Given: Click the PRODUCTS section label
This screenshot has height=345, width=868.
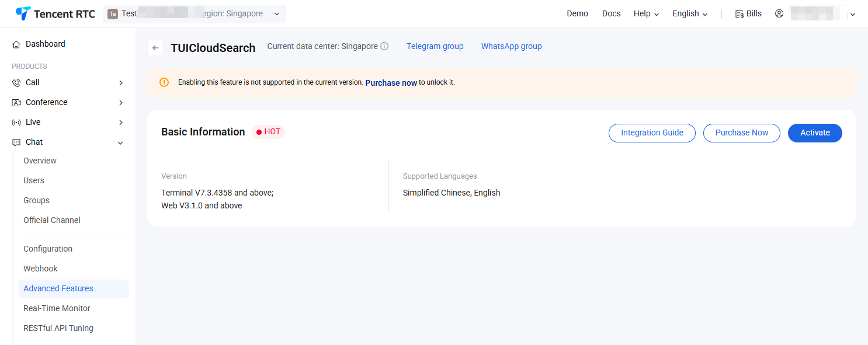Looking at the screenshot, I should [x=29, y=67].
